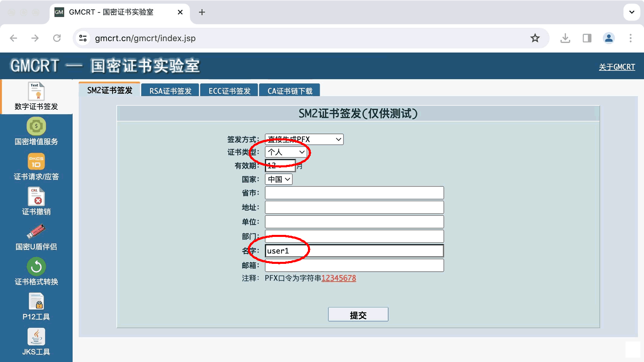Click the GMCRT — 国密证书实验室 header title
This screenshot has width=644, height=362.
pos(105,66)
